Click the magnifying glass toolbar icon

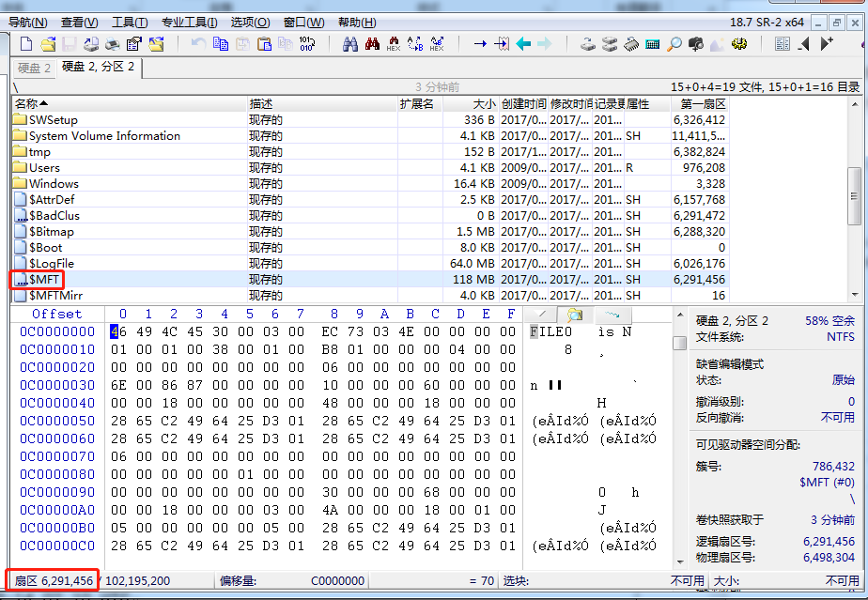[674, 44]
